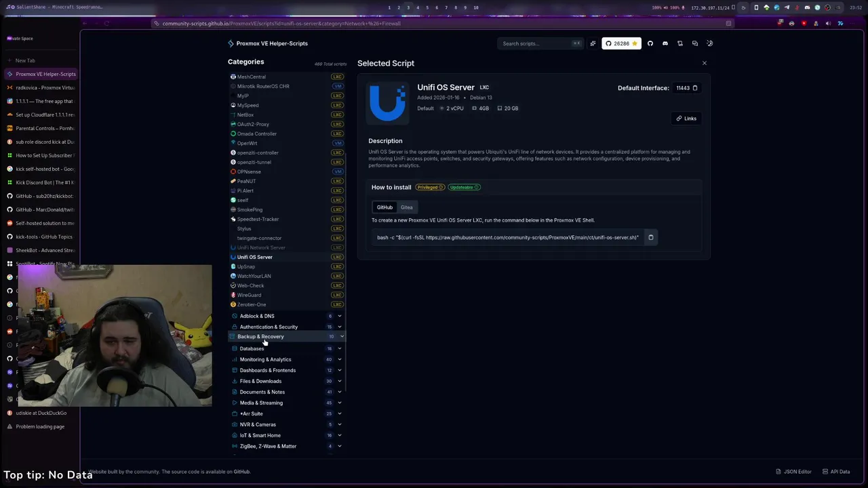Image resolution: width=868 pixels, height=488 pixels.
Task: Expand the Adblock & DNS category
Action: [288, 316]
